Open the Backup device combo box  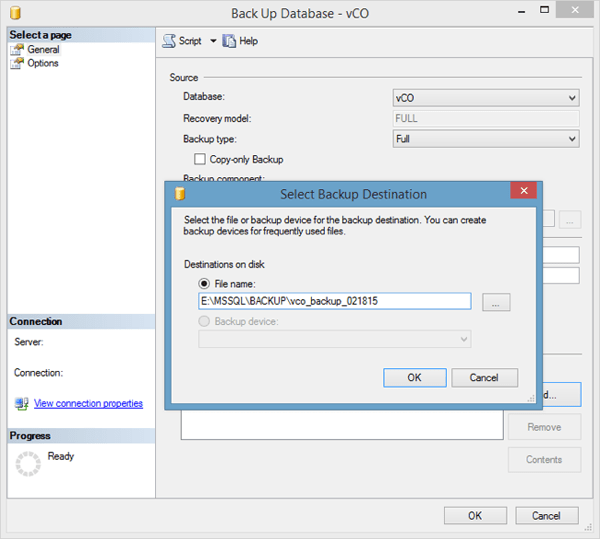[x=335, y=339]
